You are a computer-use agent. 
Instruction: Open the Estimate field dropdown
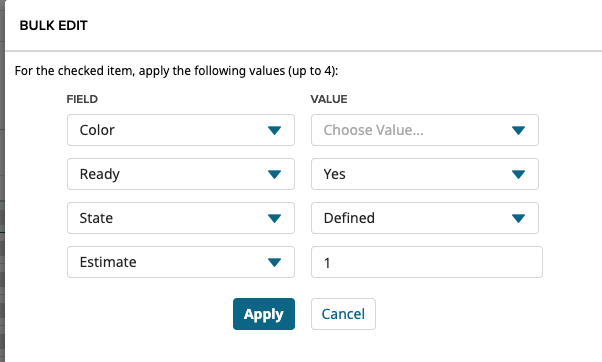click(181, 262)
